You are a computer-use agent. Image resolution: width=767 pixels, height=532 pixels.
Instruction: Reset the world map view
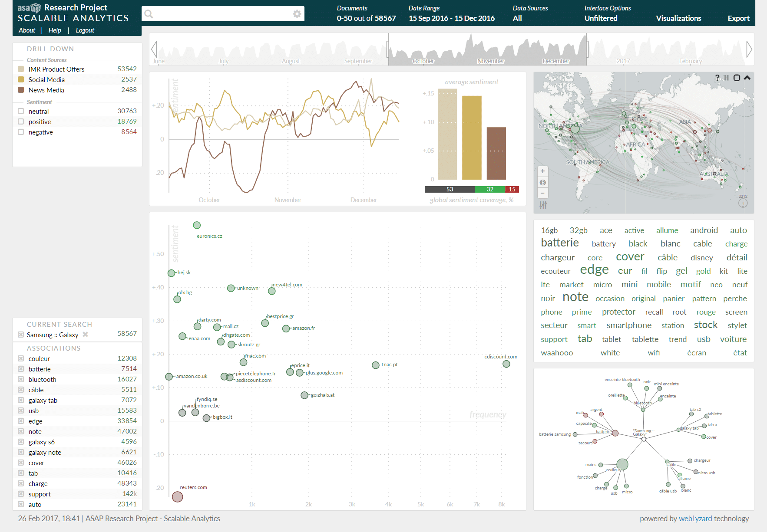click(542, 182)
